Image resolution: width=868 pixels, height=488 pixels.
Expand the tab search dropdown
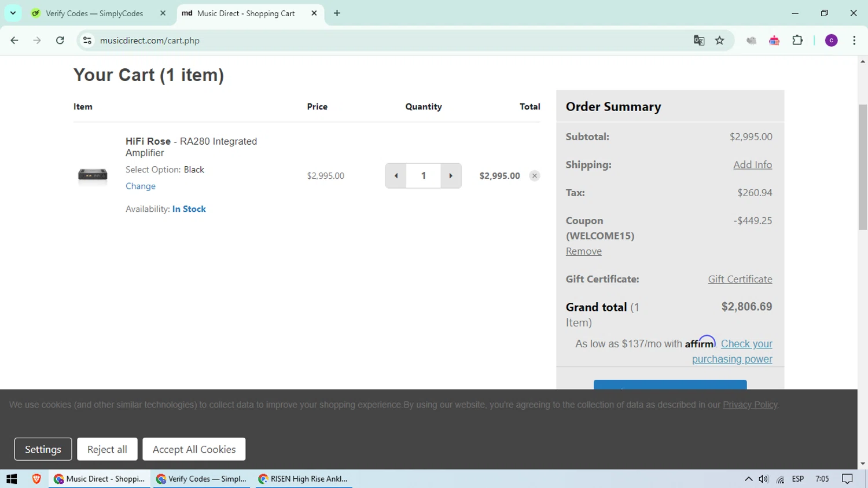point(13,13)
